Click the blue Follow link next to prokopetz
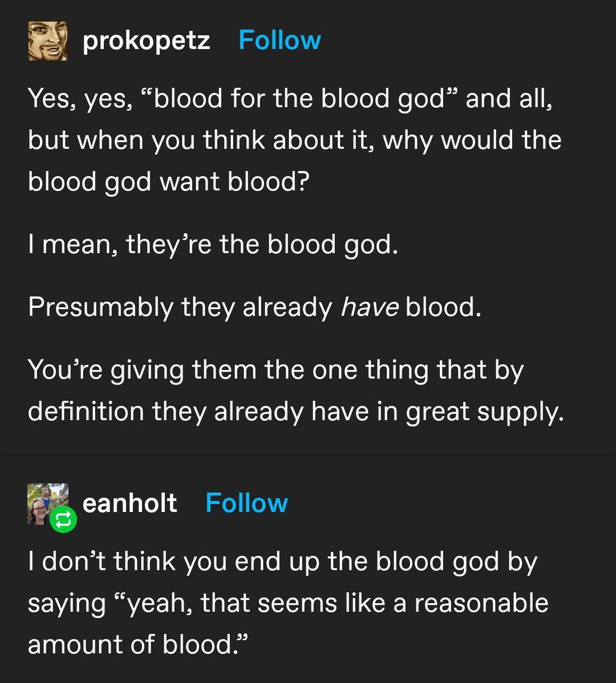 279,40
